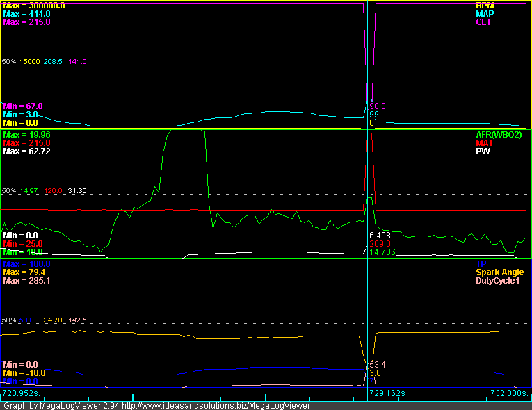Click the Max = 300000.0 RPM label

click(x=34, y=5)
